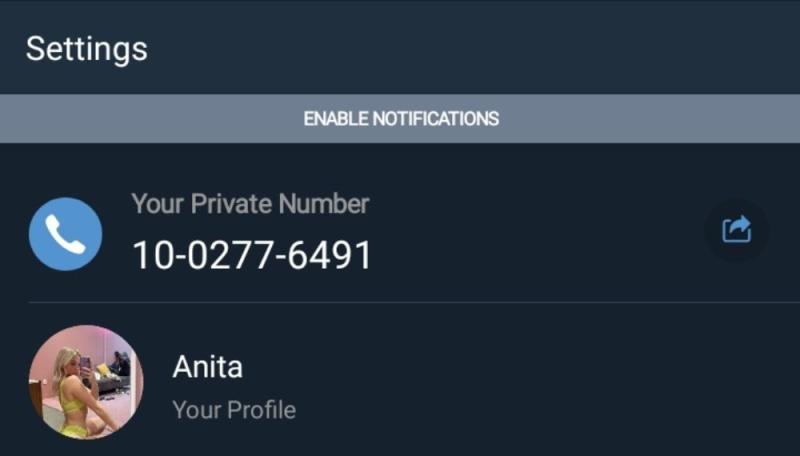Click the Anita profile name
Viewport: 800px width, 456px height.
point(207,367)
